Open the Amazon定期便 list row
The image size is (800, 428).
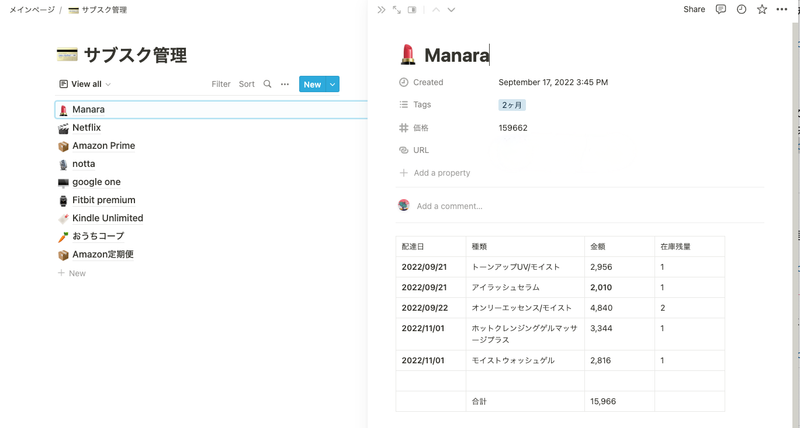[x=211, y=255]
